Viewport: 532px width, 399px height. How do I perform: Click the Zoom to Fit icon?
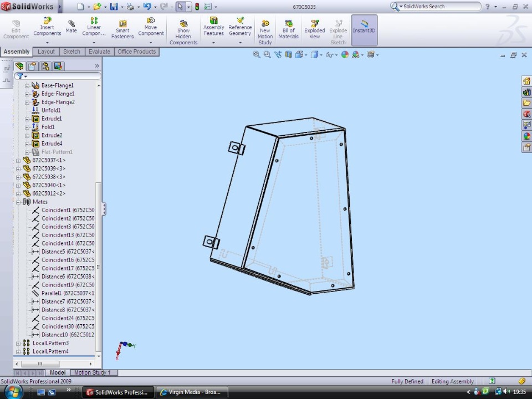[257, 55]
